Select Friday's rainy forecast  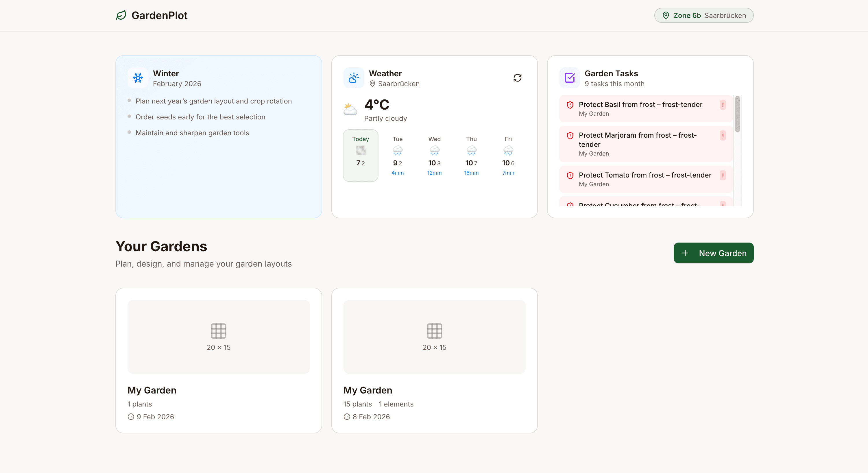coord(508,155)
